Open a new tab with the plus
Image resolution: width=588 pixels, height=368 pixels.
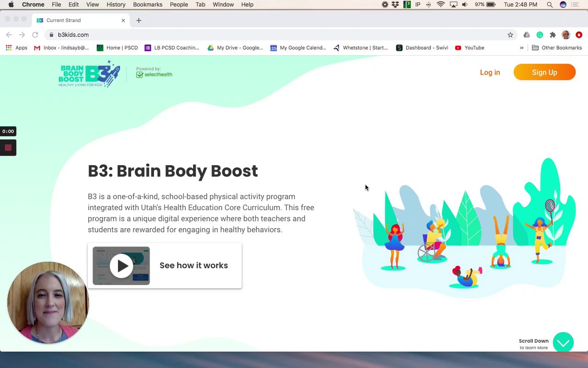(139, 20)
